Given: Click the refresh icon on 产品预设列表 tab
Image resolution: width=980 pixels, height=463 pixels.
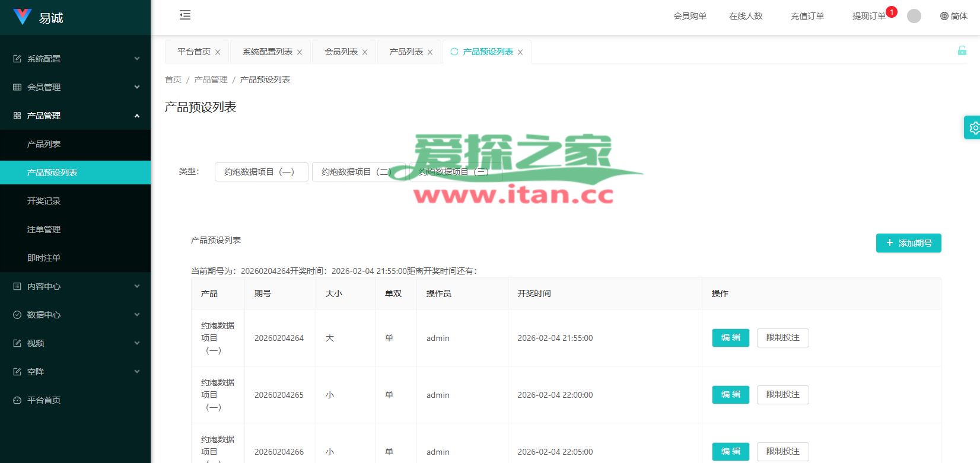Looking at the screenshot, I should (454, 52).
